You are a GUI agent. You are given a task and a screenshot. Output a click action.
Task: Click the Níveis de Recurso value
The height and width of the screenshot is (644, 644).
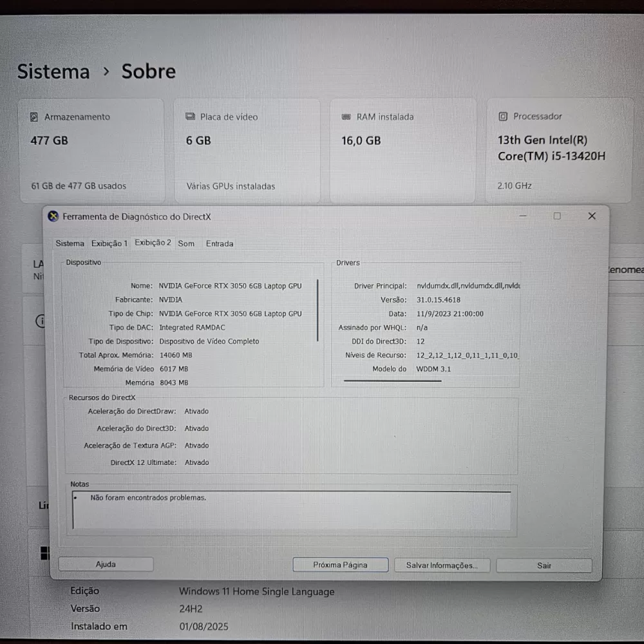tap(468, 355)
